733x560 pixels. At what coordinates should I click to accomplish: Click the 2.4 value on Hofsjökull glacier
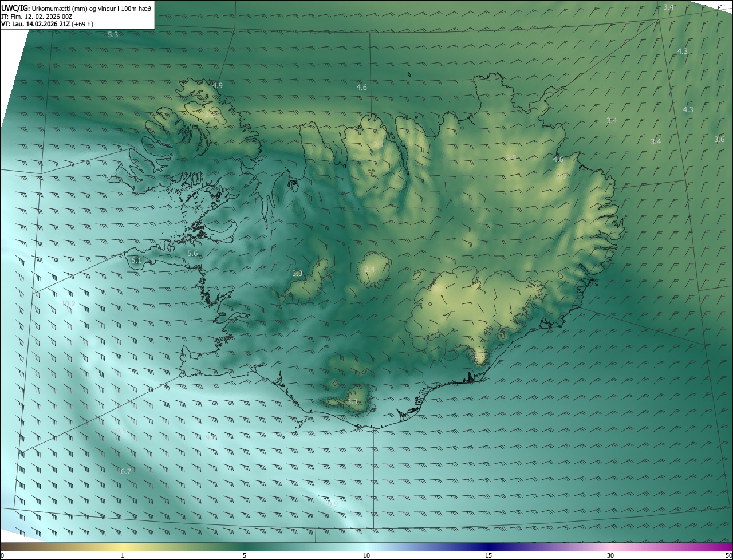point(369,269)
